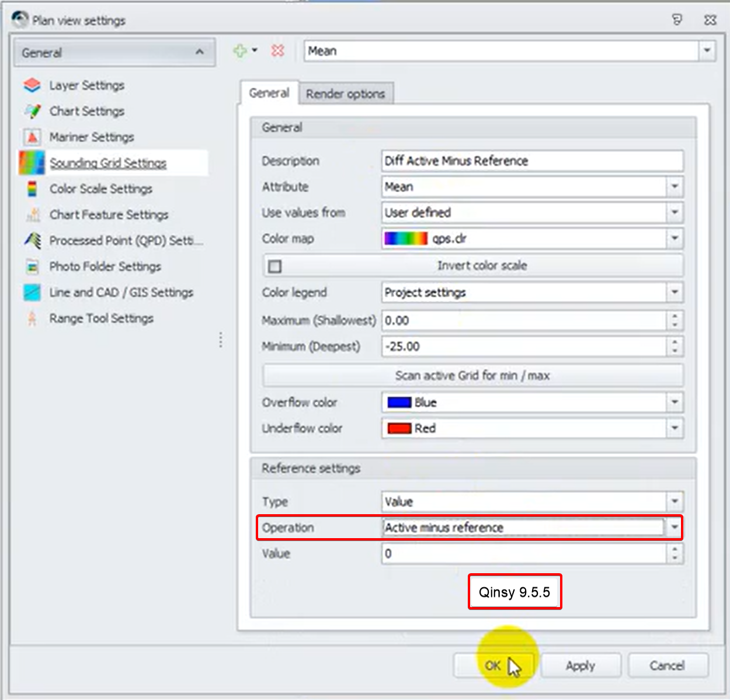Open Photo Folder Settings icon
Screen dimensions: 730x700
pos(32,266)
